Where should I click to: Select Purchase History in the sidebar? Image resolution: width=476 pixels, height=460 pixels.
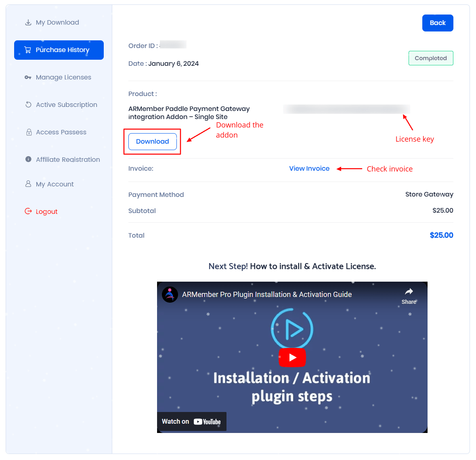coord(59,50)
